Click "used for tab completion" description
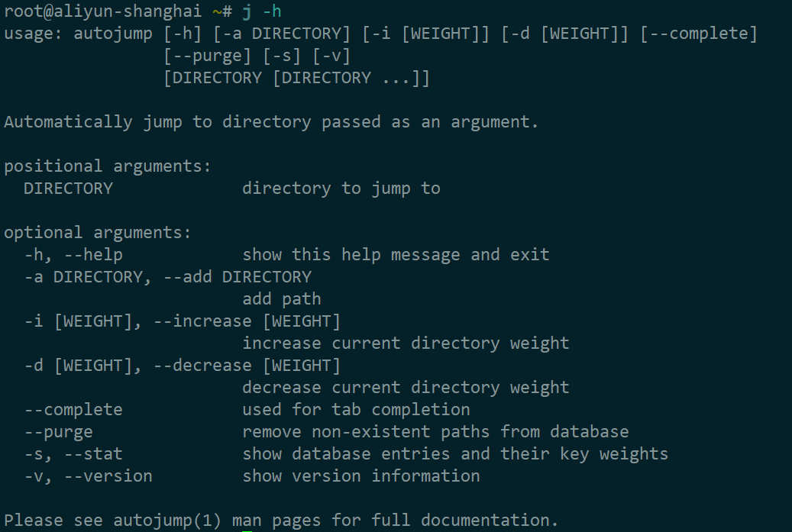Viewport: 792px width, 532px height. click(x=356, y=410)
